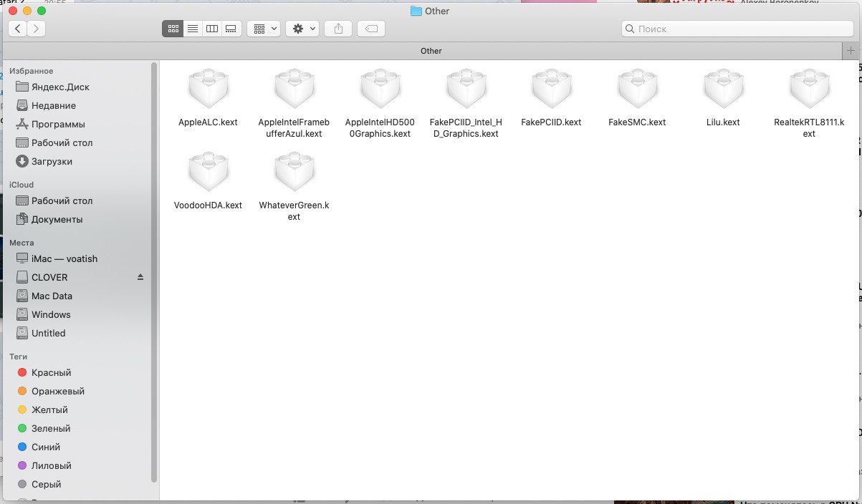Click the iCloud sidebar section header
Image resolution: width=862 pixels, height=504 pixels.
21,185
